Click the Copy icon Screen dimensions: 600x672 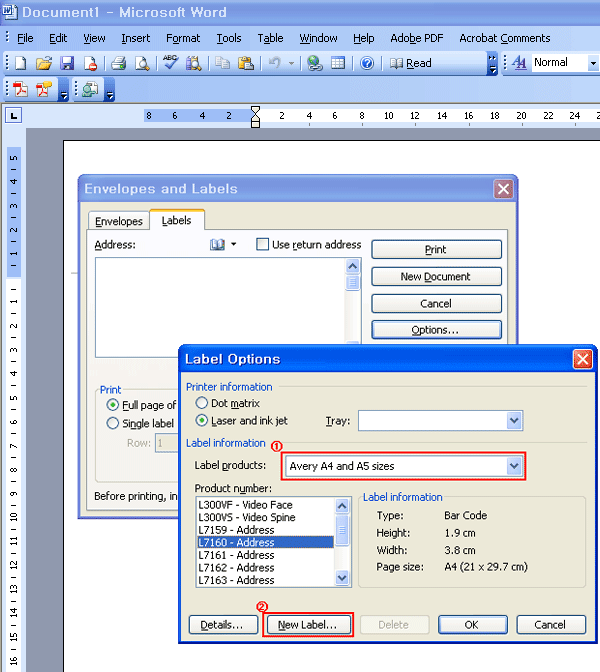[222, 63]
